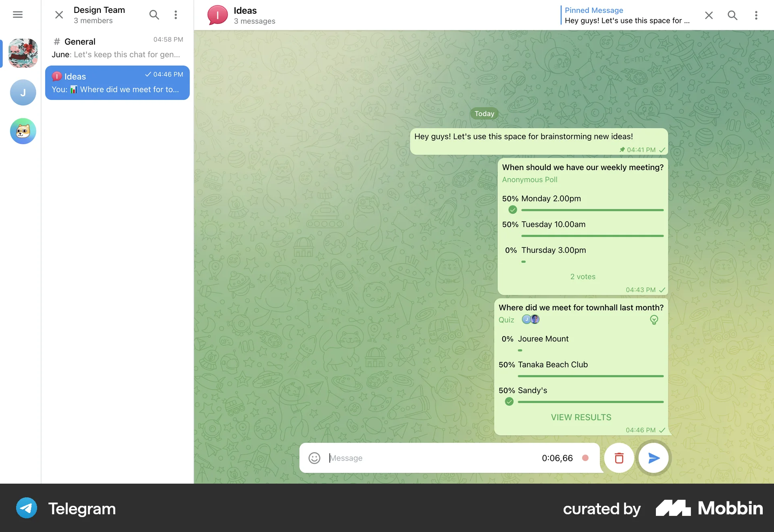View the quiz explanation via the lamp icon

coord(654,320)
